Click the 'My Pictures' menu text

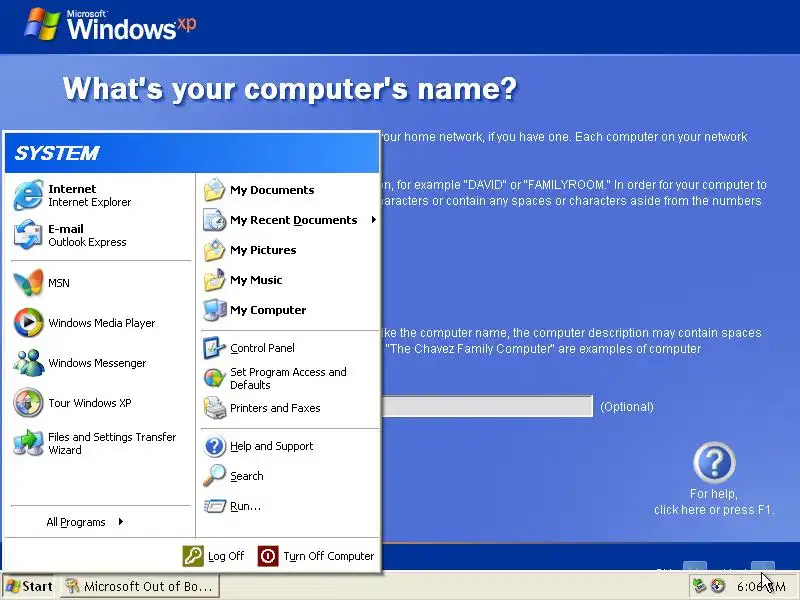[x=263, y=250]
